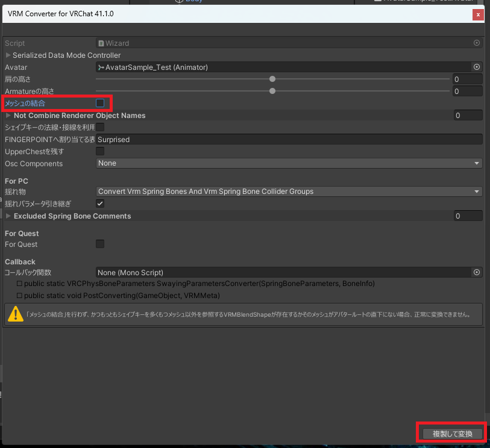Disable the 揺れパラメータ引き継ぎ checkbox

click(99, 204)
